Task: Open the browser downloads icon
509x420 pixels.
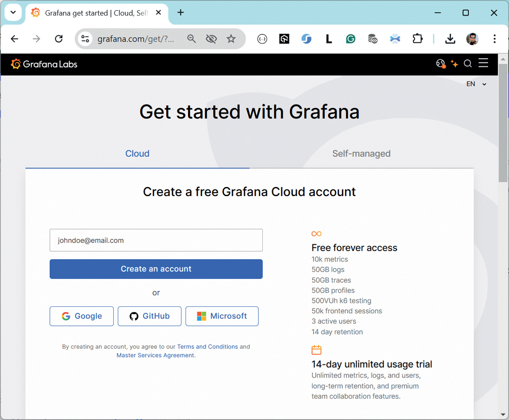Action: pyautogui.click(x=450, y=39)
